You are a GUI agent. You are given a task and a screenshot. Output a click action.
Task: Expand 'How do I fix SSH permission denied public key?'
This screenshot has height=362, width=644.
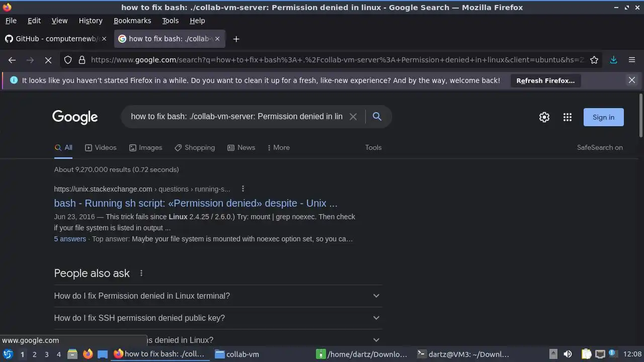pyautogui.click(x=218, y=318)
